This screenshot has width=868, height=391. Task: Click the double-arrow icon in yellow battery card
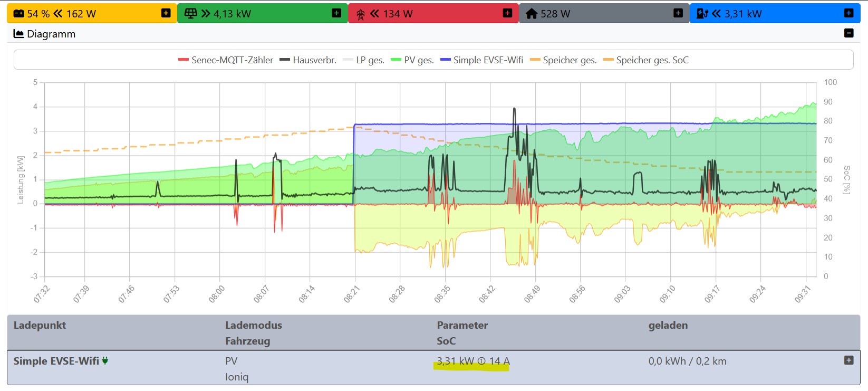(x=58, y=14)
